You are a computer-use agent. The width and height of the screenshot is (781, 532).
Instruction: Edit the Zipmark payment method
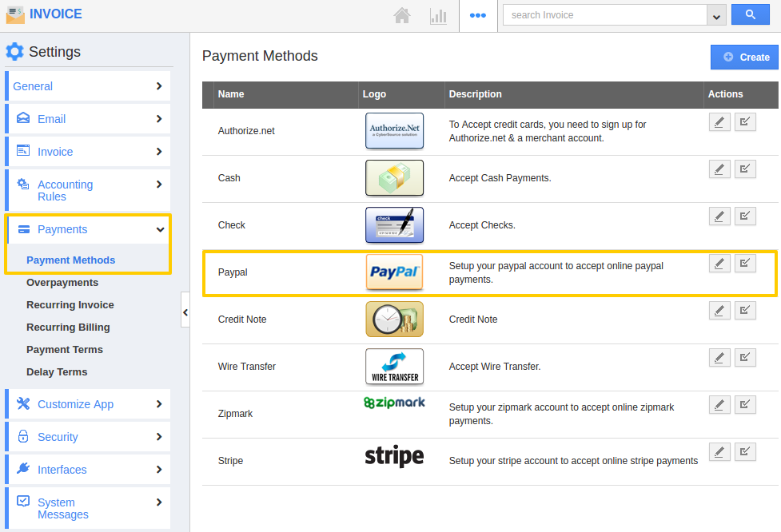coord(719,405)
